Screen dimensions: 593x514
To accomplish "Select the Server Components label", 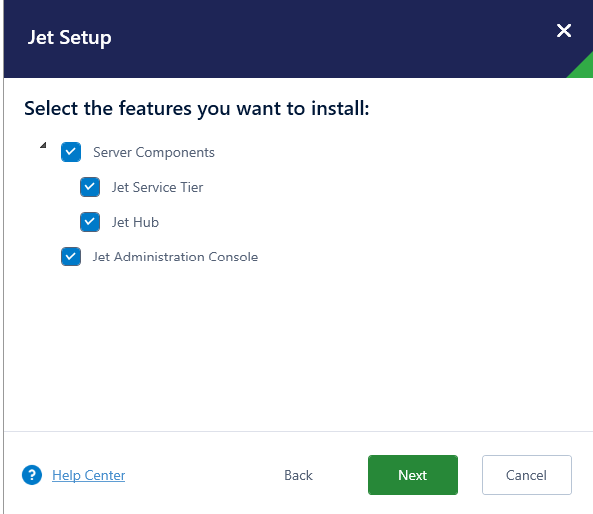I will pyautogui.click(x=154, y=152).
